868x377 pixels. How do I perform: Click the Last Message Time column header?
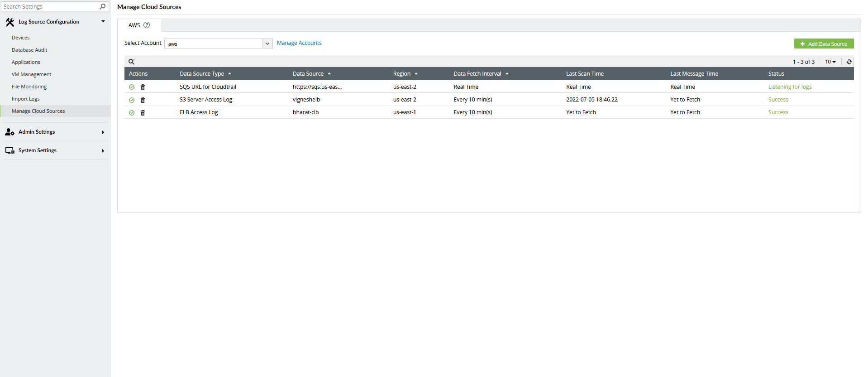pyautogui.click(x=694, y=74)
